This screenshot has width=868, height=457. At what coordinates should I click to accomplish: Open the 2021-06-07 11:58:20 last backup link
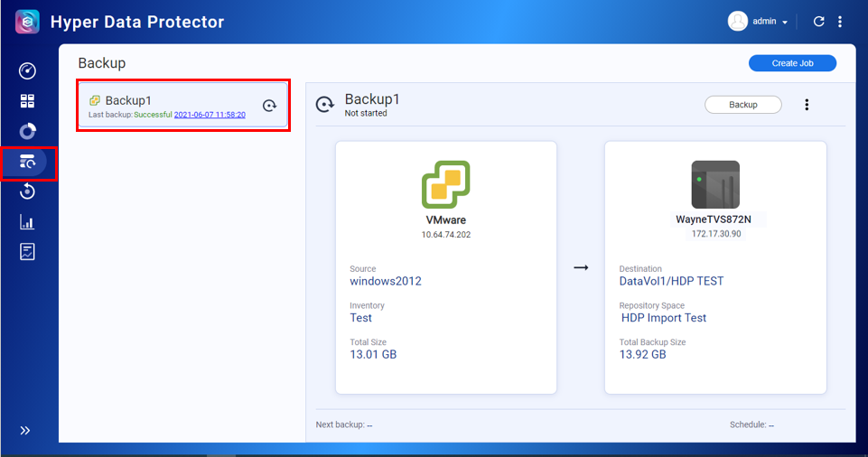pyautogui.click(x=210, y=115)
